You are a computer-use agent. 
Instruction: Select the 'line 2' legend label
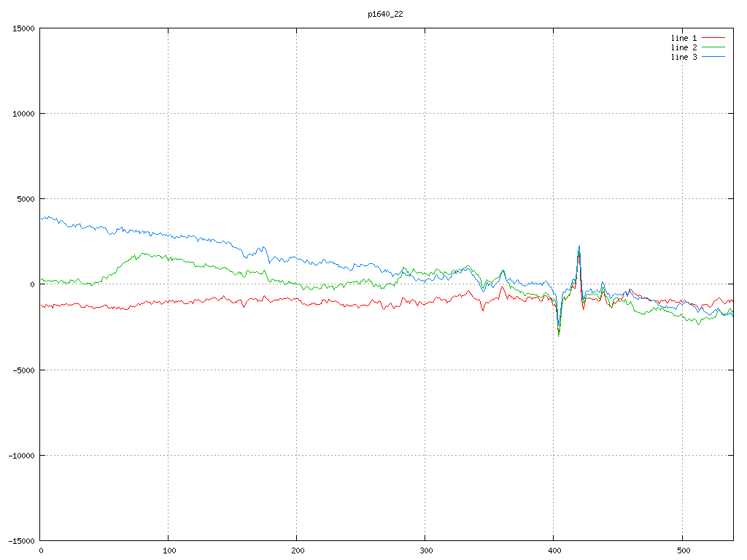(684, 47)
